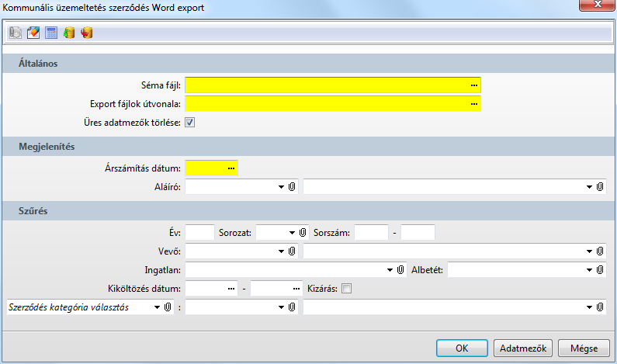
Task: Open the Adatmezők button
Action: click(x=523, y=348)
